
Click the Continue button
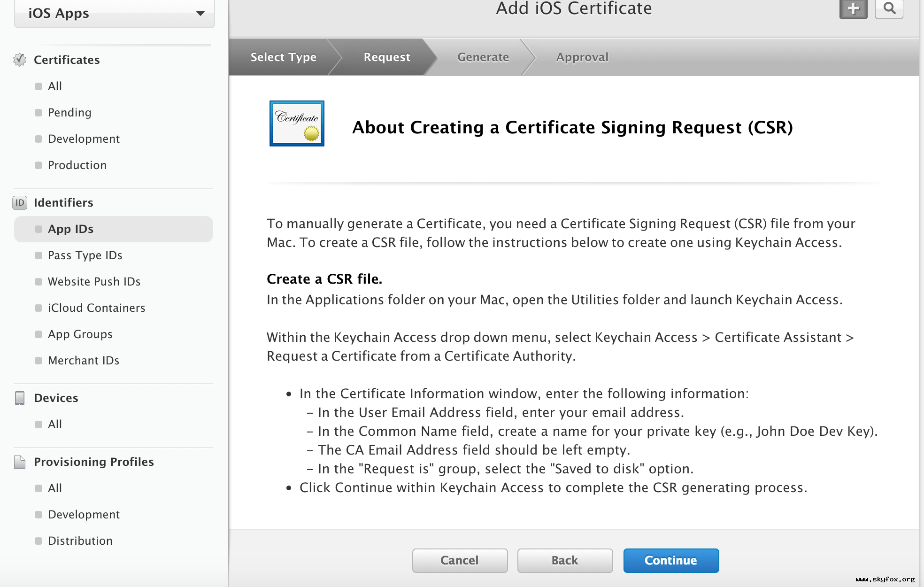[670, 560]
